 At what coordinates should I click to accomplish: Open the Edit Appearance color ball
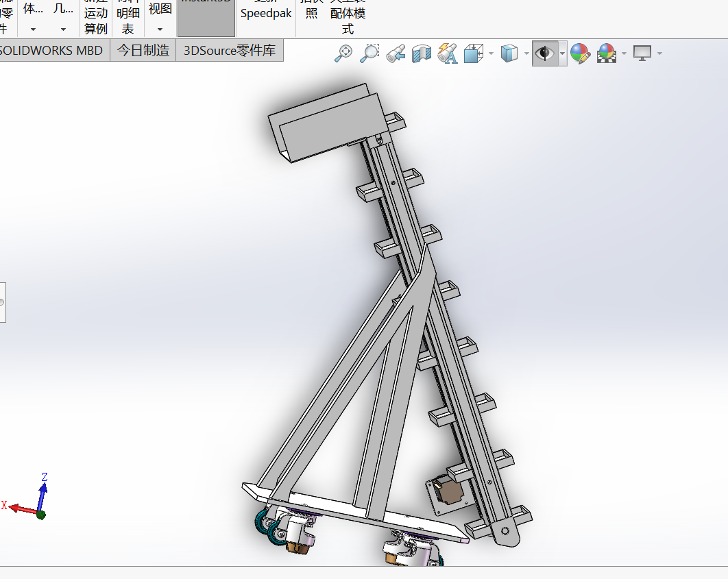click(x=580, y=53)
